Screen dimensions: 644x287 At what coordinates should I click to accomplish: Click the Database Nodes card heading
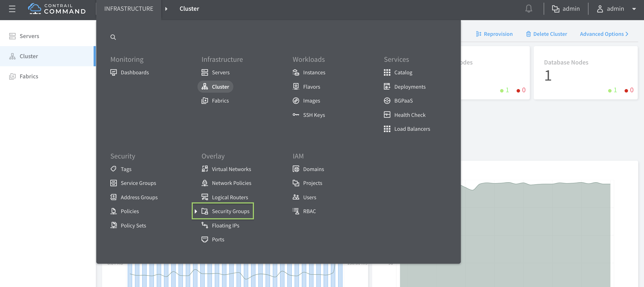(566, 62)
